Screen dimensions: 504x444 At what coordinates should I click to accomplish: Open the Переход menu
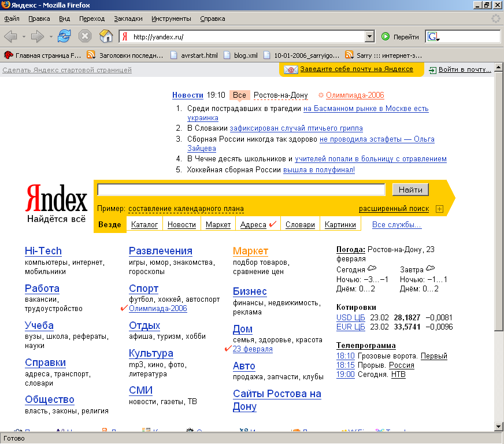tap(92, 18)
